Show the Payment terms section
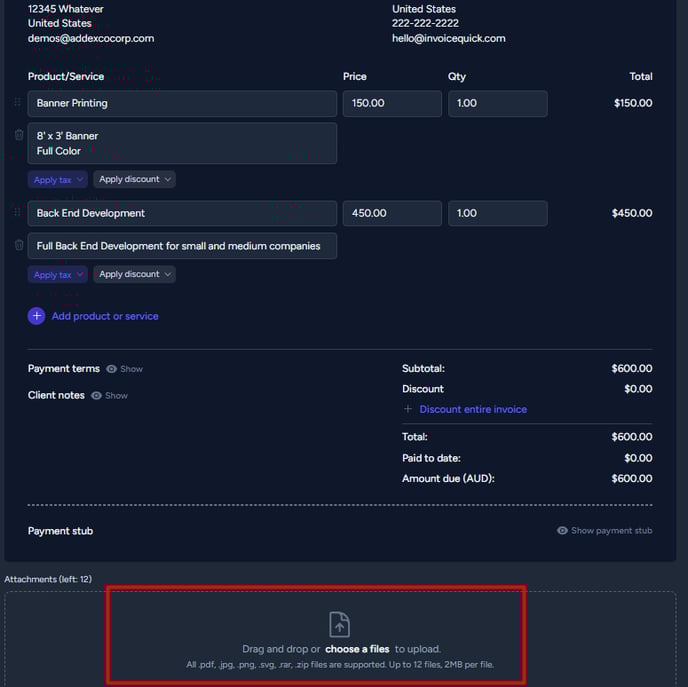The width and height of the screenshot is (688, 687). click(125, 369)
